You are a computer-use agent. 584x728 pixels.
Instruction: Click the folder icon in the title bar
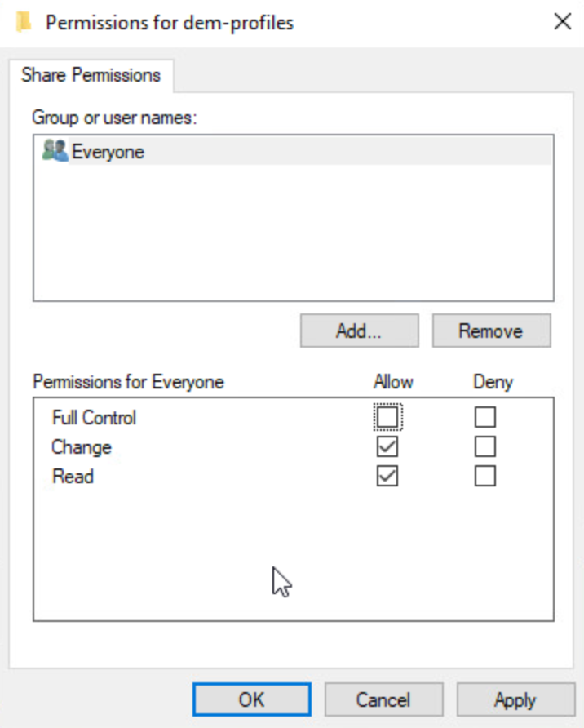tap(24, 22)
